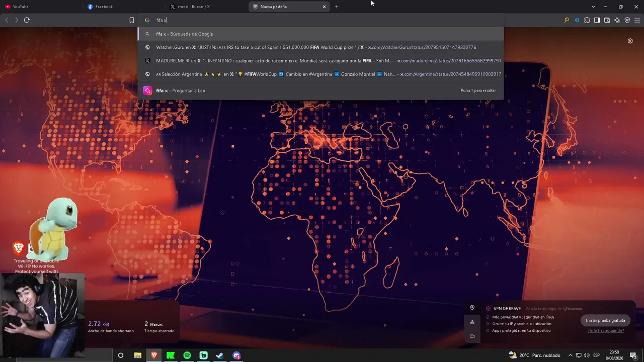Select the Nueva pestaña tab
644x362 pixels.
point(289,7)
